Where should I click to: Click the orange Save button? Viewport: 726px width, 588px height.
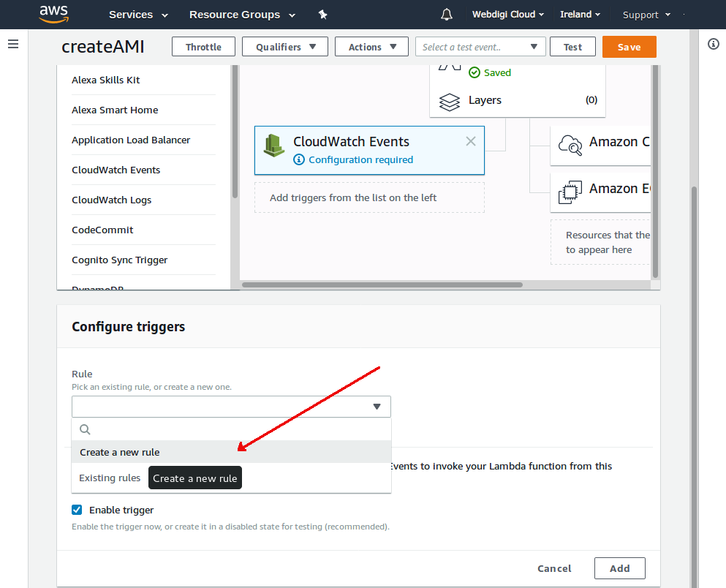point(629,47)
